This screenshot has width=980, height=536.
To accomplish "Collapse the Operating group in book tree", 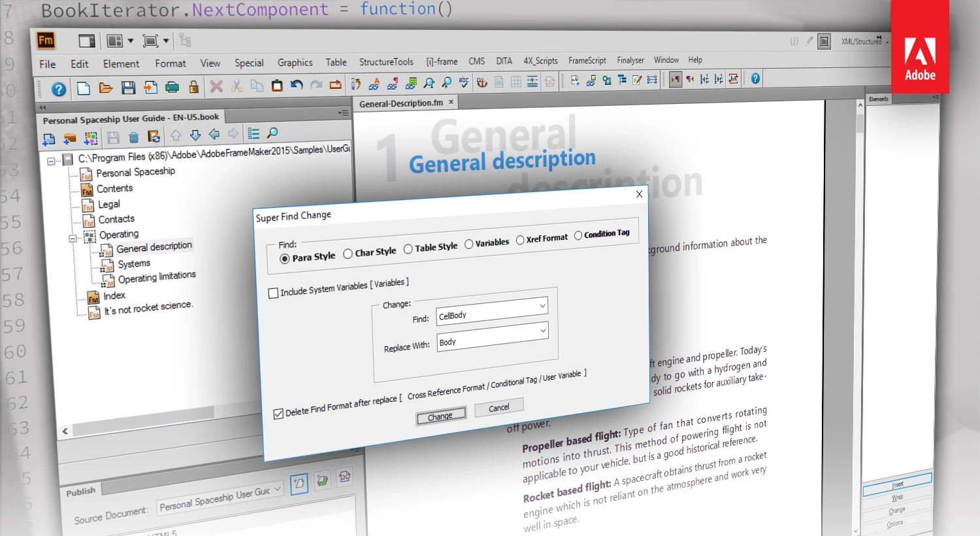I will click(73, 239).
